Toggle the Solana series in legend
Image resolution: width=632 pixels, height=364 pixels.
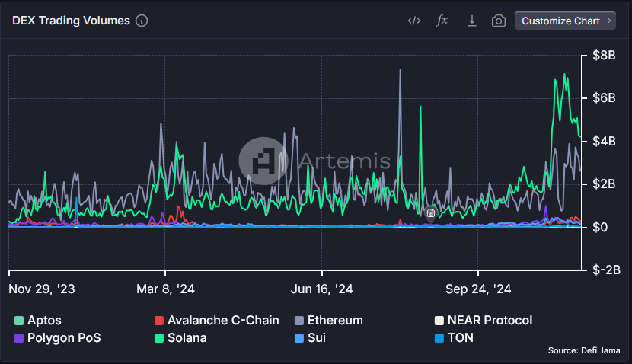(x=180, y=338)
